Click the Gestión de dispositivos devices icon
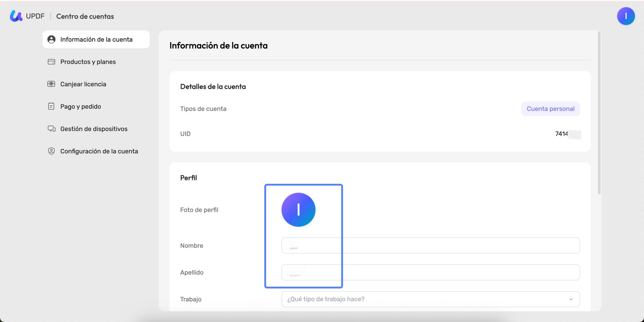 (x=52, y=129)
